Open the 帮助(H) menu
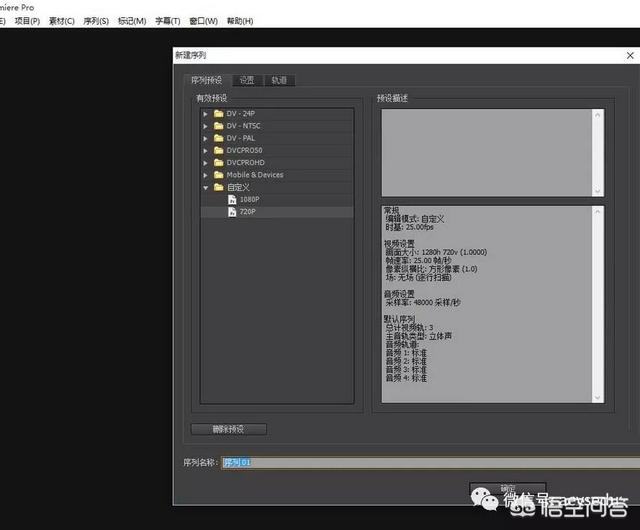 coord(240,21)
